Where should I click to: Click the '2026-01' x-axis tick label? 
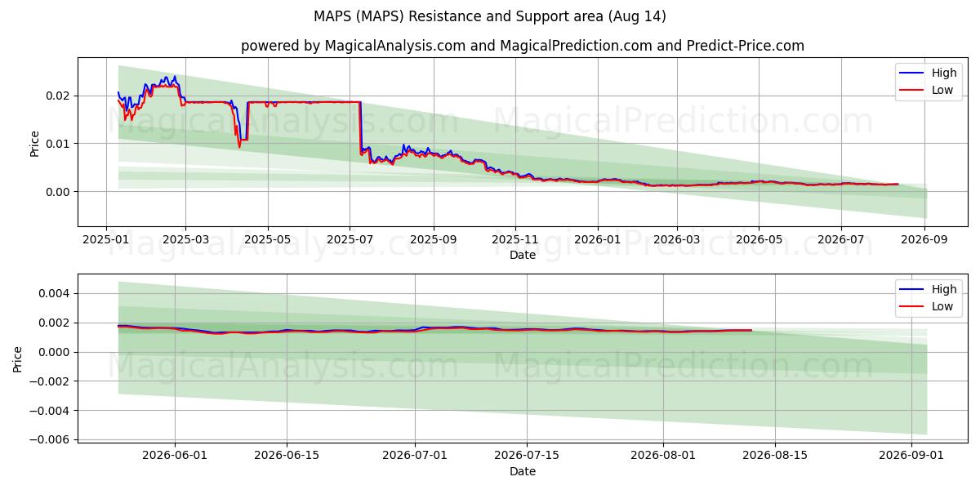click(597, 240)
